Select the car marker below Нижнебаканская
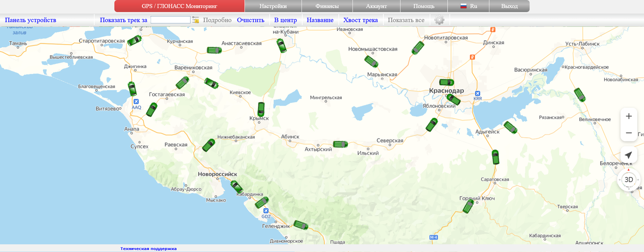The image size is (644, 252). tap(209, 145)
